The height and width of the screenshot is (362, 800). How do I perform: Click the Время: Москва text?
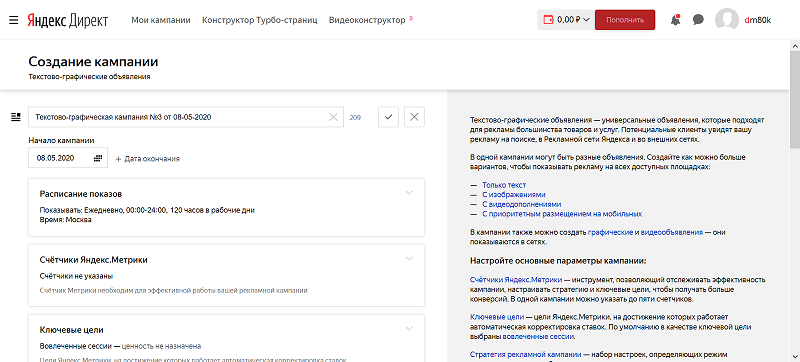coord(65,220)
